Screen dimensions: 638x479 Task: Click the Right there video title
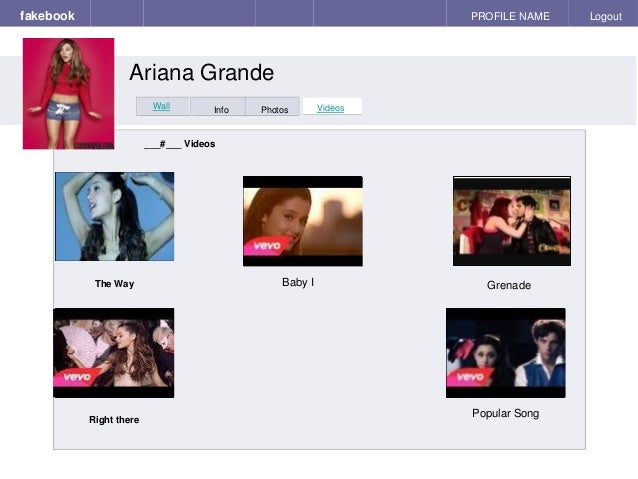point(114,420)
